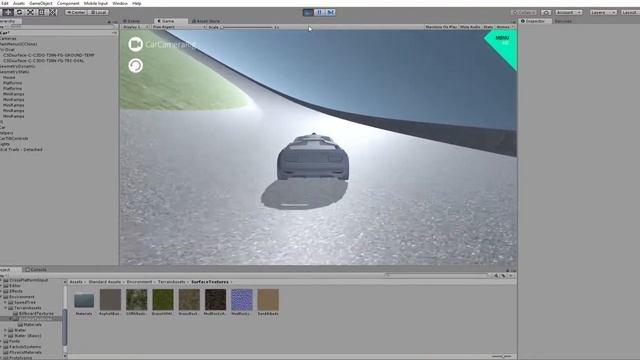640x360 pixels.
Task: Click the cloud services icon
Action: 546,13
